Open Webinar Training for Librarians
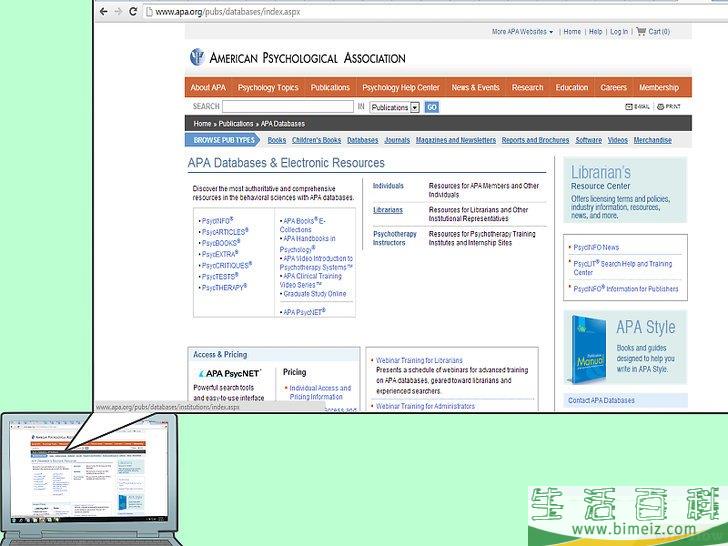Screen dimensions: 728x546 coord(419,360)
